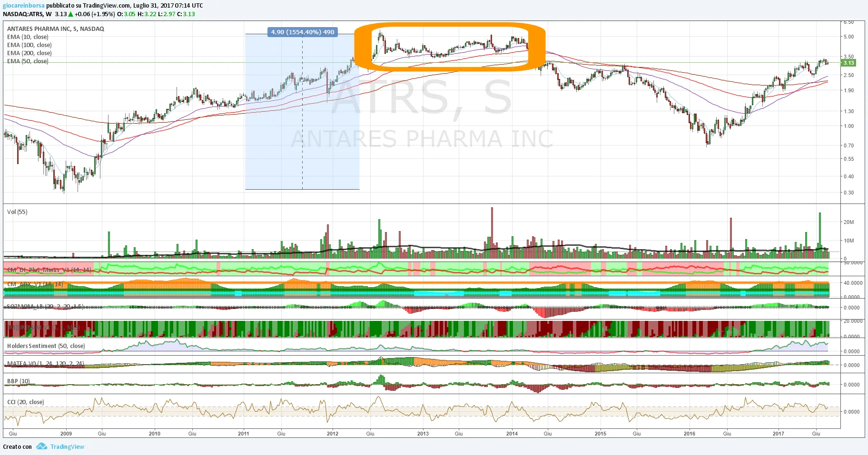Click the 20M volume axis label
868x455 pixels.
click(848, 222)
